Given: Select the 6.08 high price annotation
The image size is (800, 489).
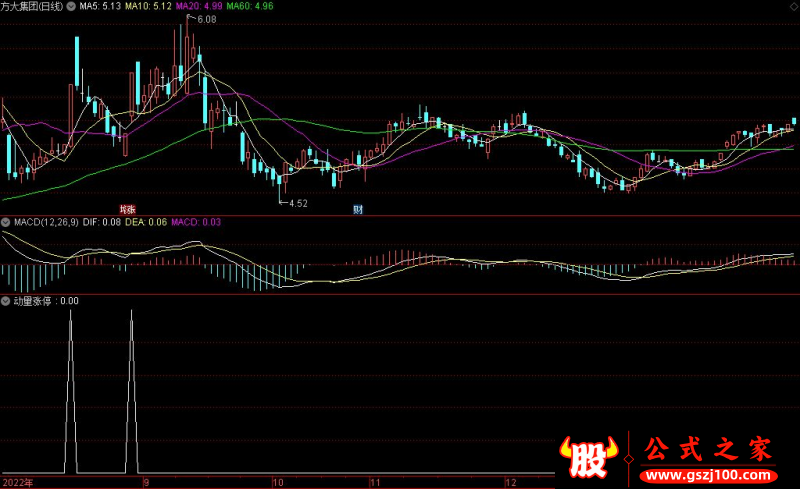Looking at the screenshot, I should click(x=206, y=20).
